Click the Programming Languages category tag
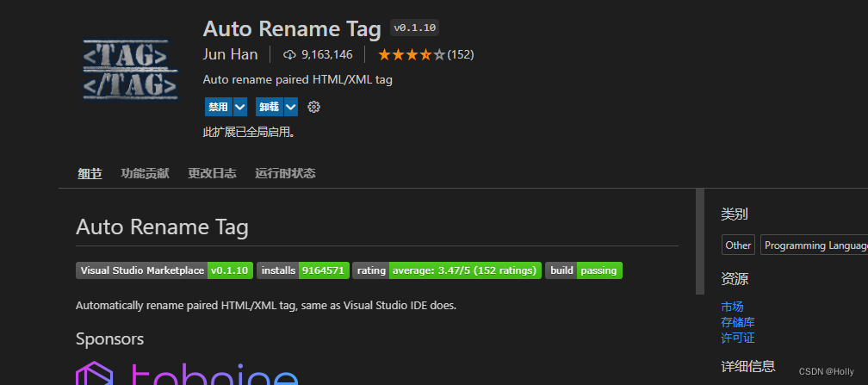The width and height of the screenshot is (868, 385). [815, 245]
